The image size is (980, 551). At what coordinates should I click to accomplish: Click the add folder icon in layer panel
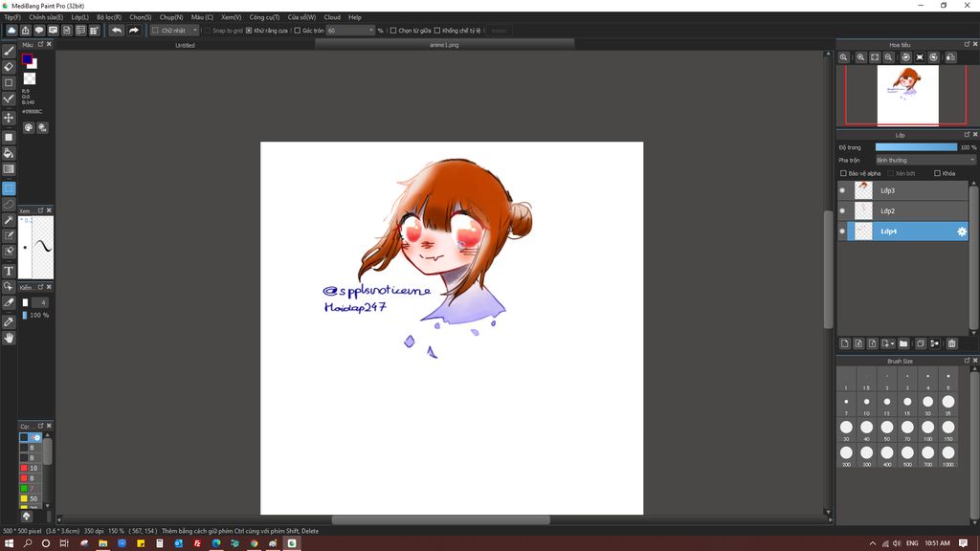903,343
